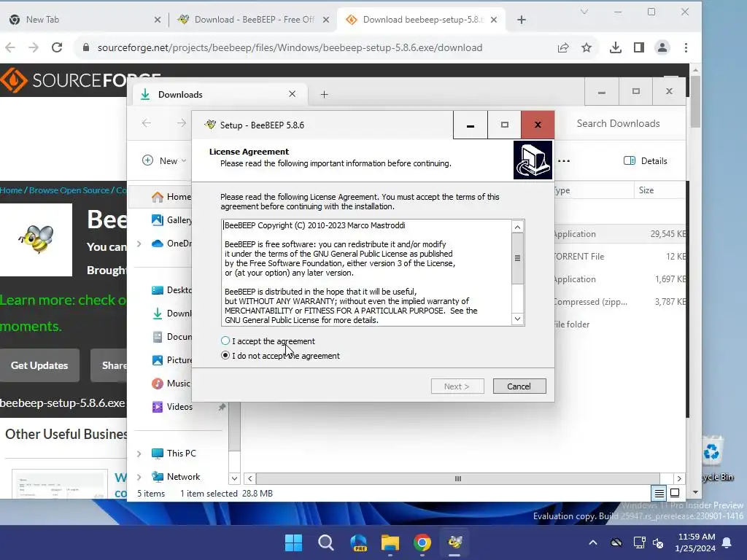Screen dimensions: 747x560
Task: Open Downloads folder in Explorer sidebar
Action: click(171, 314)
